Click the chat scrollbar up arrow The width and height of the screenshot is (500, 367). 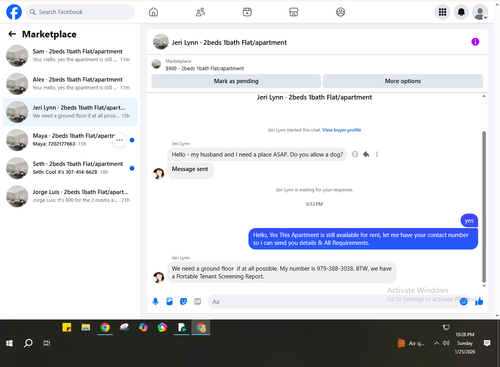(484, 96)
